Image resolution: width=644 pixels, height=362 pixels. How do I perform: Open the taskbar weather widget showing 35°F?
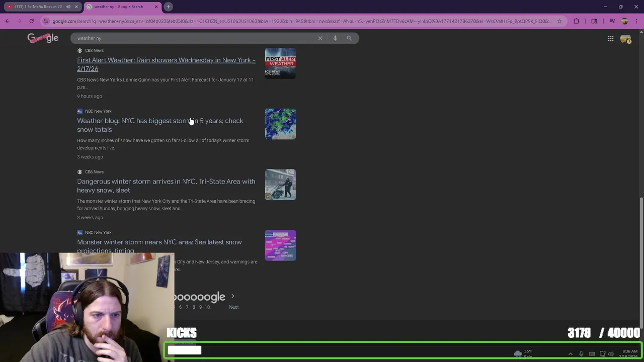(x=523, y=354)
